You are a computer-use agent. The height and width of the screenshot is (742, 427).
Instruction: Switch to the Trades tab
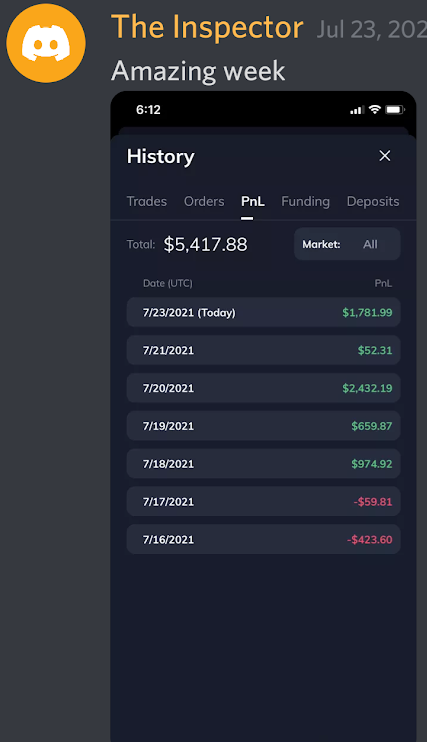click(x=147, y=202)
